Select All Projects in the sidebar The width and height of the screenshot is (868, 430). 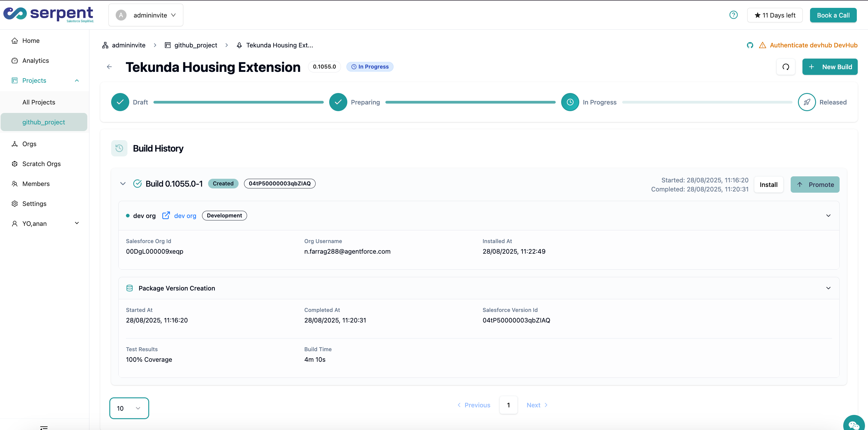[44, 102]
